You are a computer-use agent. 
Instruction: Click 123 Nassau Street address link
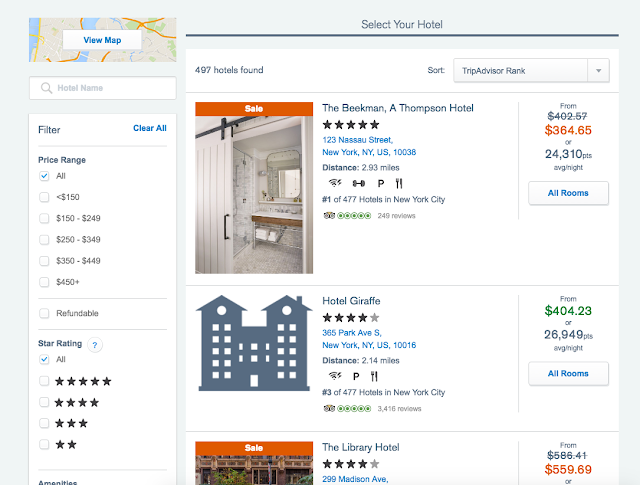358,140
